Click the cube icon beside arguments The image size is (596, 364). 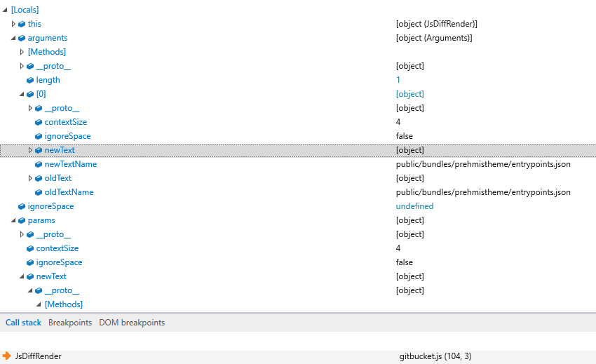click(x=22, y=38)
